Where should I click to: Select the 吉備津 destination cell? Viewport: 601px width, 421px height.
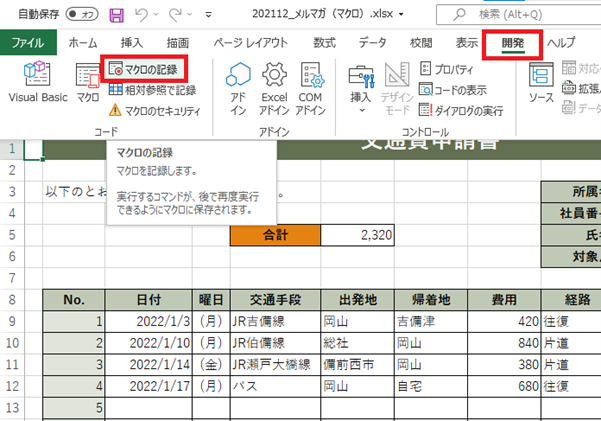431,321
